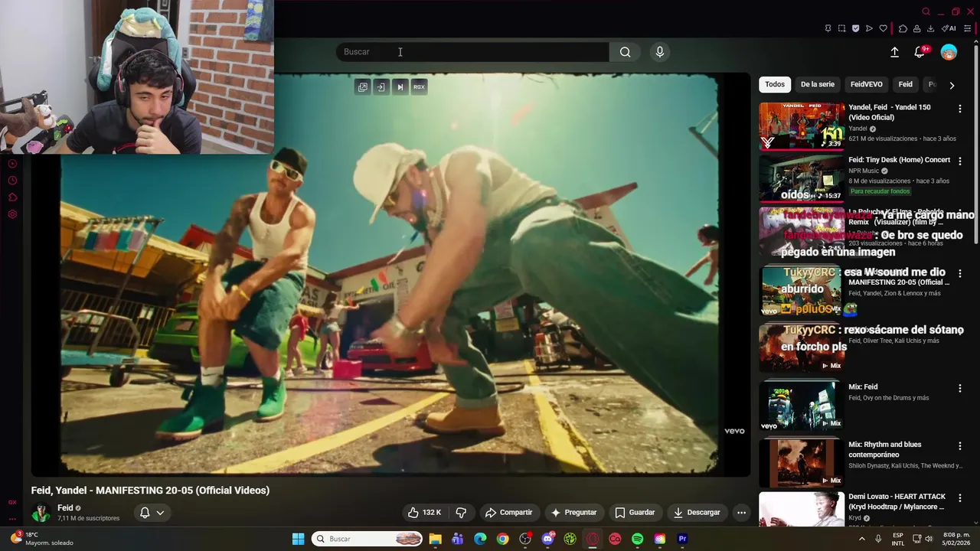The width and height of the screenshot is (980, 551).
Task: Open taskbar clock and date
Action: [x=956, y=539]
